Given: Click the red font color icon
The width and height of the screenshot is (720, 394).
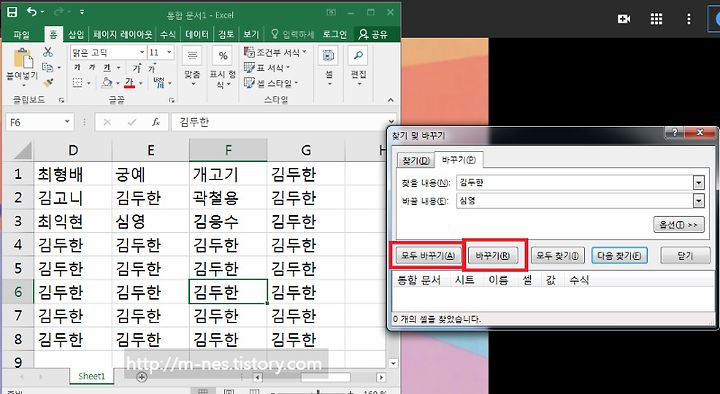Looking at the screenshot, I should click(129, 83).
